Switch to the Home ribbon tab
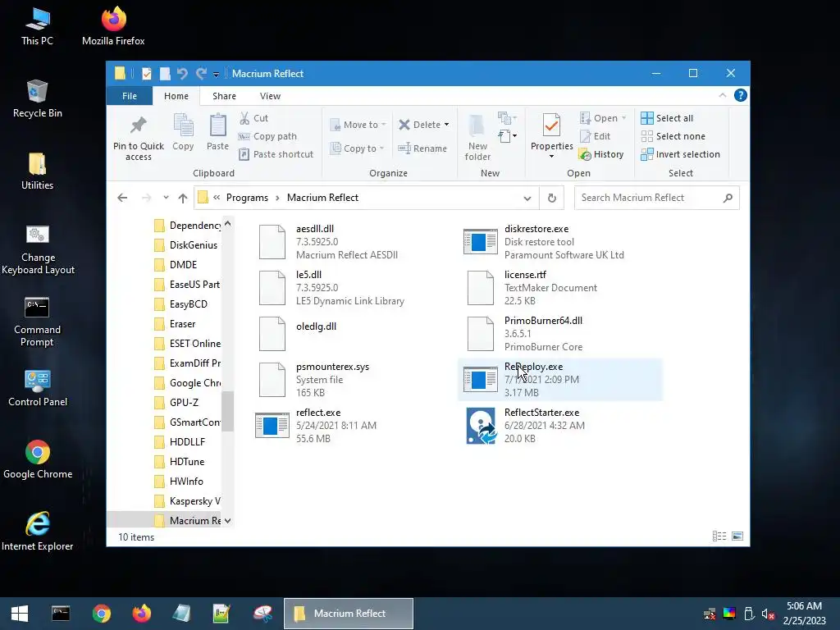Viewport: 840px width, 630px height. pyautogui.click(x=176, y=96)
